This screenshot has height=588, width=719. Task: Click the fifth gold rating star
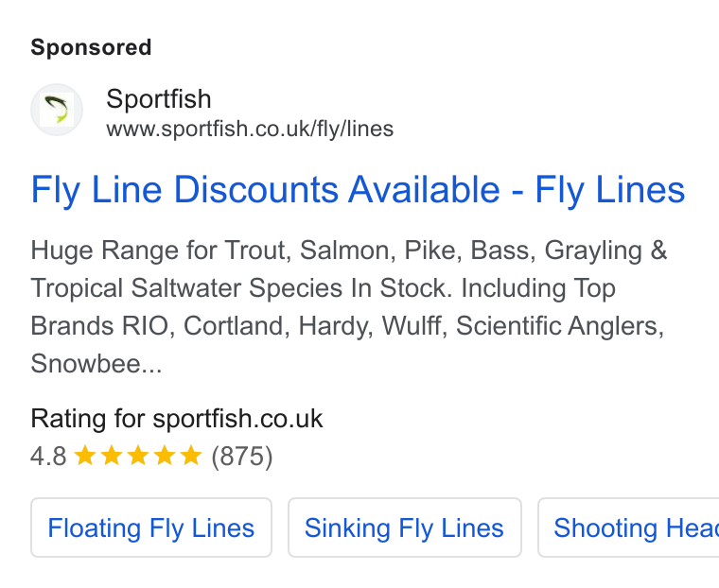(191, 456)
